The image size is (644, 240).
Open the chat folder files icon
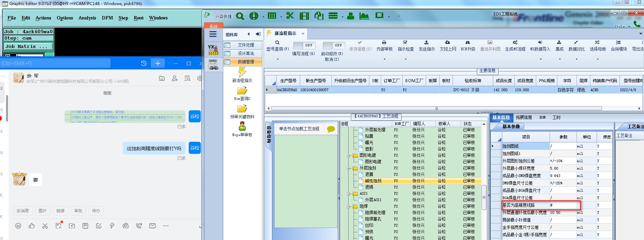click(162, 78)
